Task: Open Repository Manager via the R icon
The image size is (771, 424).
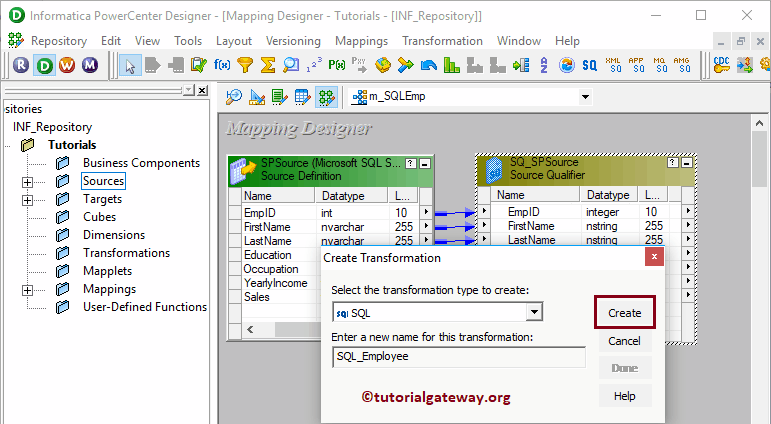Action: pyautogui.click(x=21, y=65)
